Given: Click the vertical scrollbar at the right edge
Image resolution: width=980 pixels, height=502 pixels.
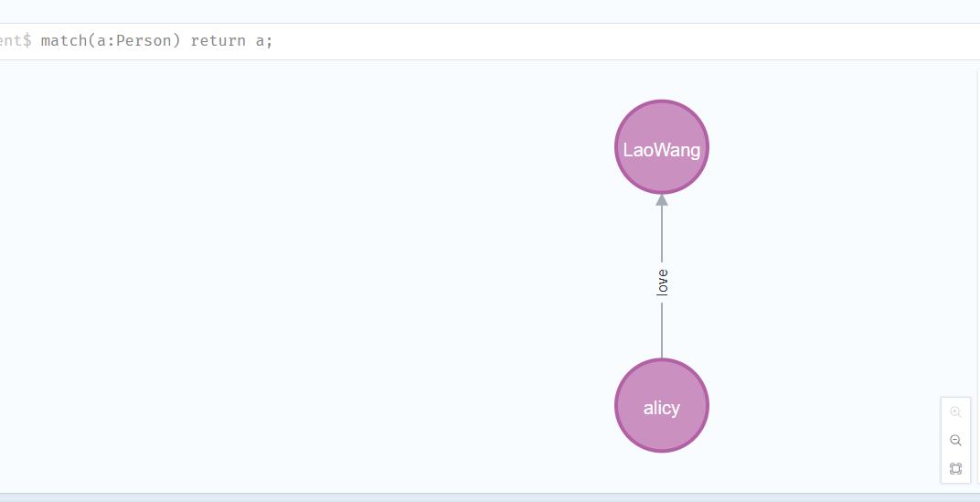Looking at the screenshot, I should coord(978,275).
